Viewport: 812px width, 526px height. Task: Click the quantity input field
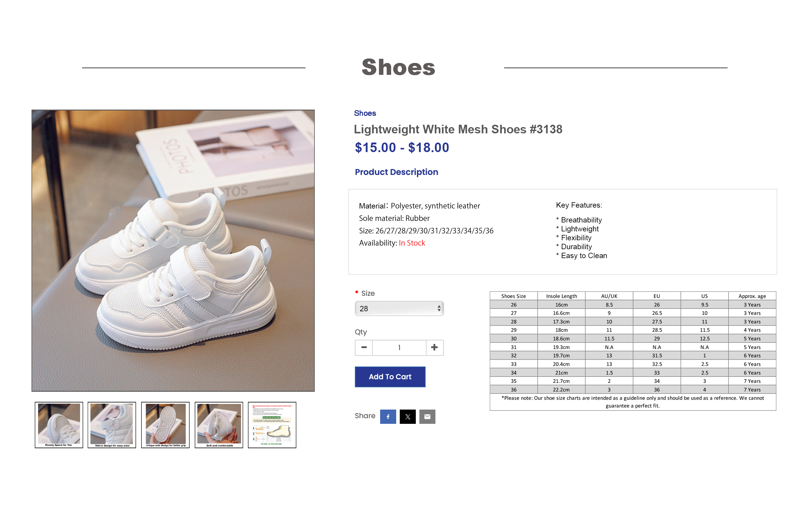(399, 347)
